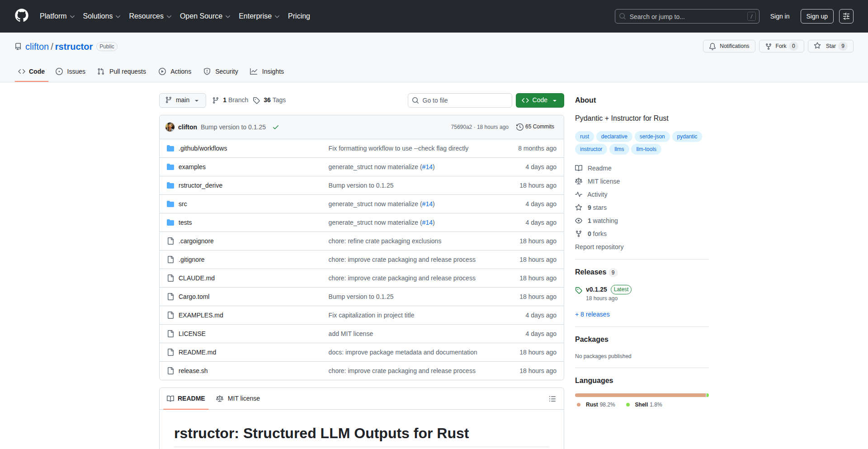Open the notifications bell
The height and width of the screenshot is (449, 868).
coord(712,46)
